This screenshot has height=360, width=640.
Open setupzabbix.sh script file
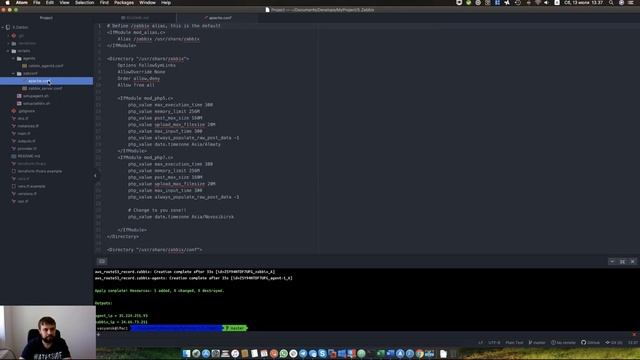(x=36, y=103)
